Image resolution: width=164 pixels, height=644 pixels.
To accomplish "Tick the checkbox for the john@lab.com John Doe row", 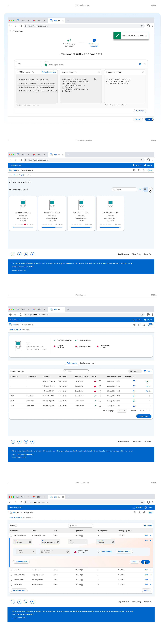I will click(x=12, y=570).
